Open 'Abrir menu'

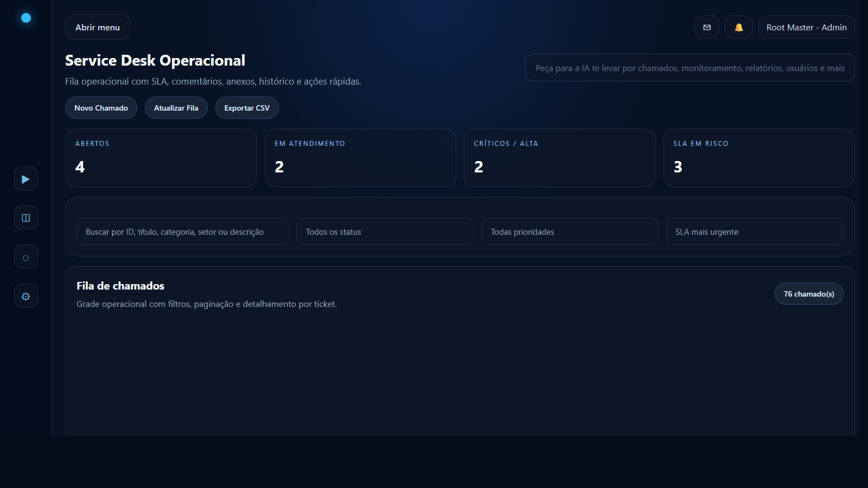pyautogui.click(x=97, y=27)
